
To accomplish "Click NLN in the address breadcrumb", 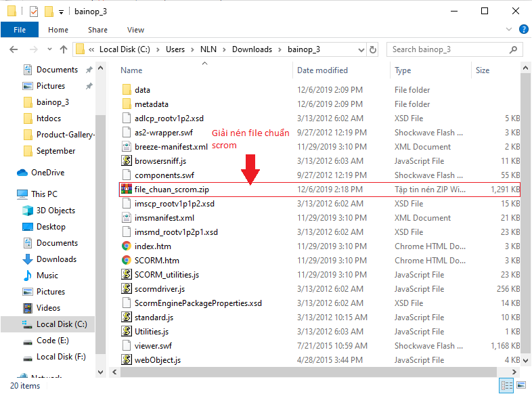I will pos(208,49).
